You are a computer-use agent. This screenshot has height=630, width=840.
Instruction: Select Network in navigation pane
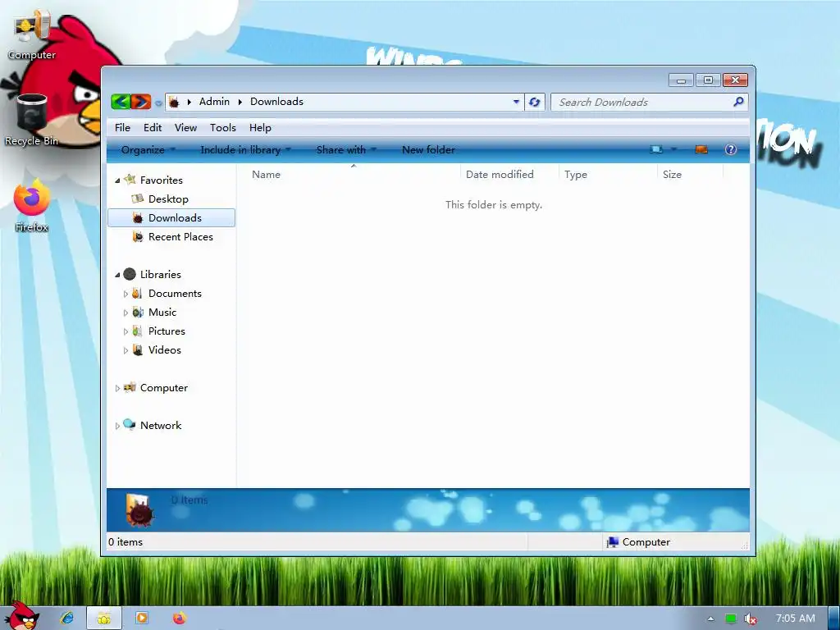pyautogui.click(x=161, y=426)
